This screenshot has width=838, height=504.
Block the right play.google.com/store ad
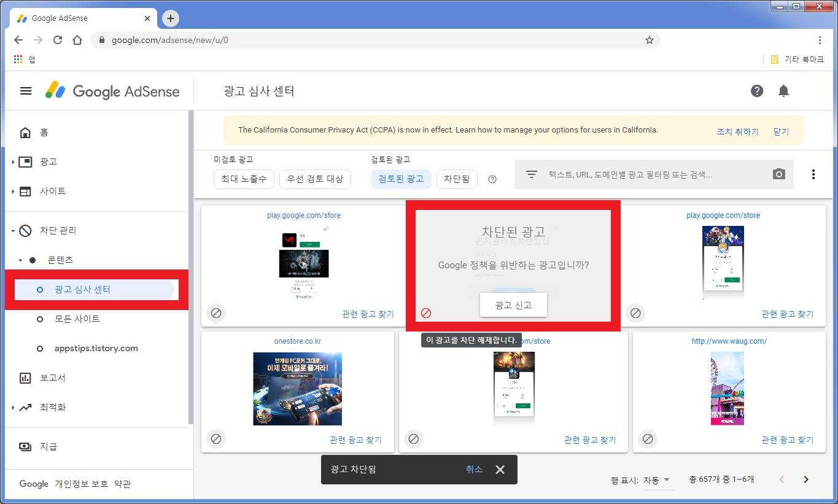click(635, 313)
